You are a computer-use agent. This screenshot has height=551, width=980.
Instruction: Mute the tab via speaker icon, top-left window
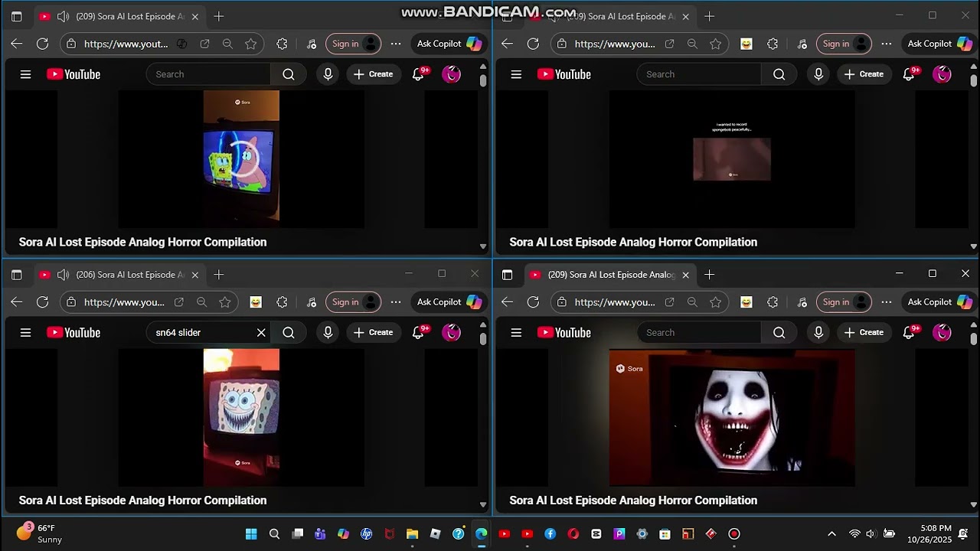(x=63, y=16)
